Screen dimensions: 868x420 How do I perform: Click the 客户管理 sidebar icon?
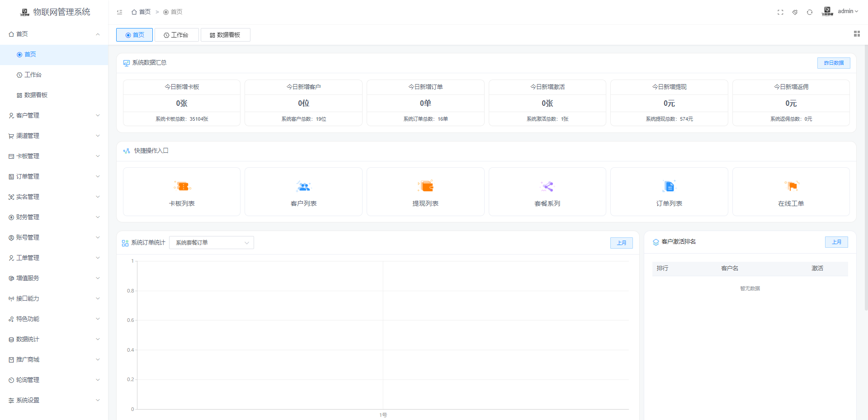point(11,116)
